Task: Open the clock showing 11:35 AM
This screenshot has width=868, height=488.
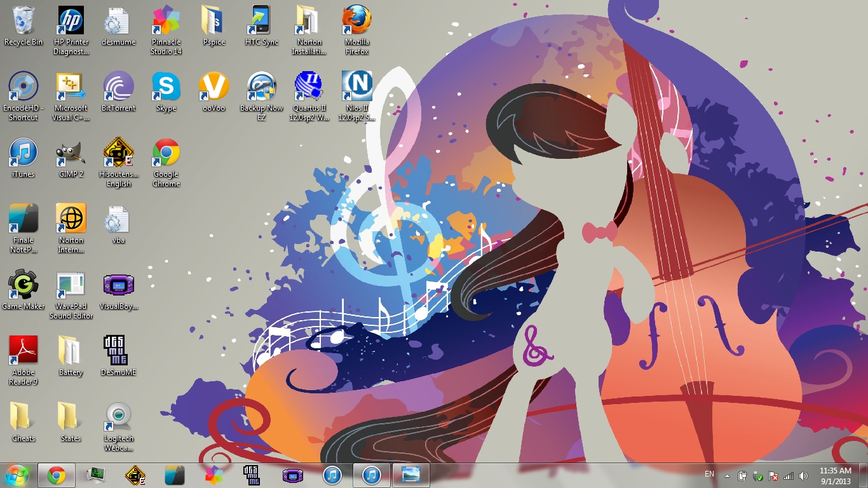Action: [836, 475]
